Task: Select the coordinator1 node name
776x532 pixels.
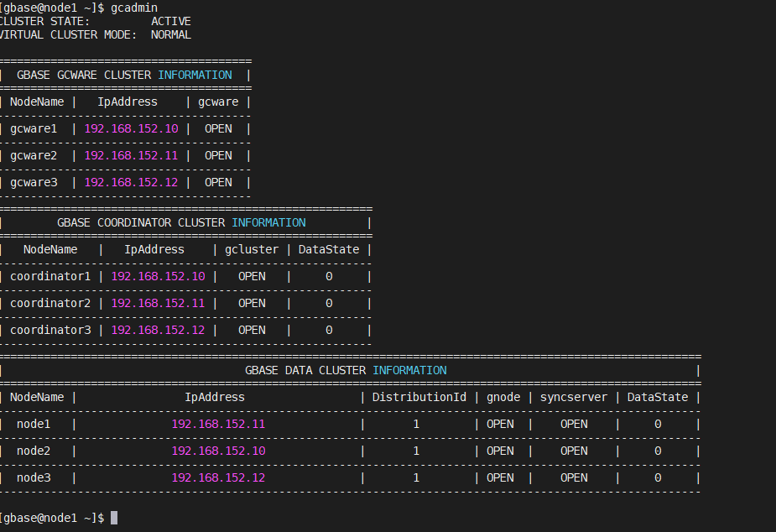Action: tap(50, 276)
